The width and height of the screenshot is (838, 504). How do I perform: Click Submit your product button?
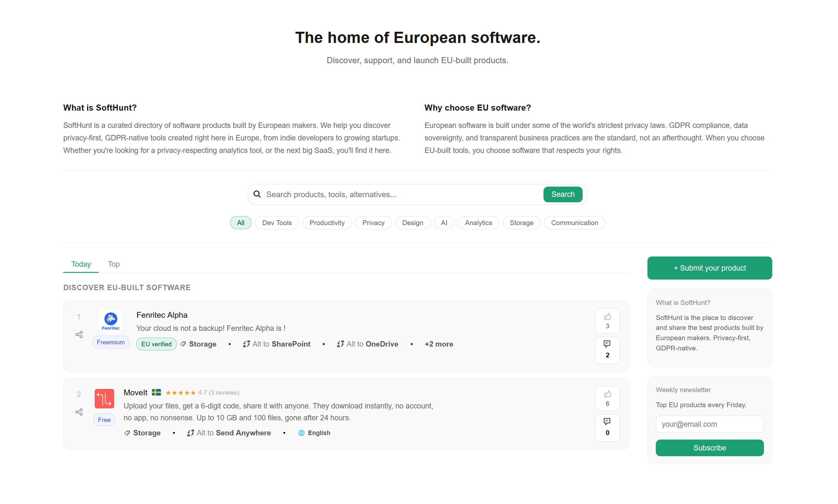(710, 268)
